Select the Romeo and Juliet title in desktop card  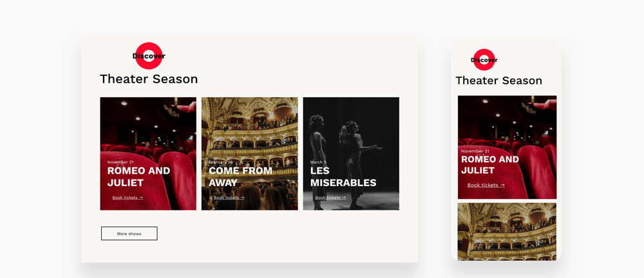(138, 176)
